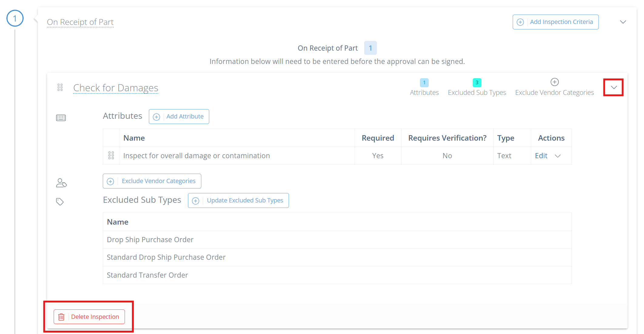Open the dropdown arrow next to Edit

pos(558,156)
